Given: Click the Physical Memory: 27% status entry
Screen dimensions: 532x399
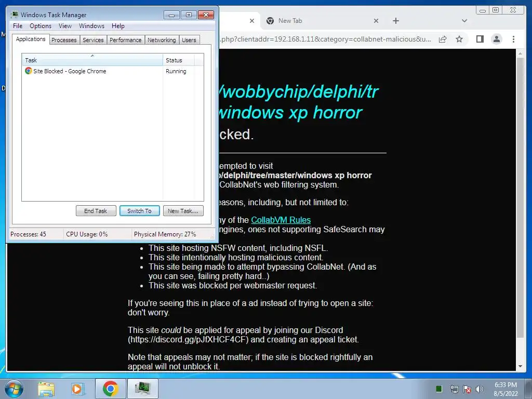Looking at the screenshot, I should click(x=165, y=234).
